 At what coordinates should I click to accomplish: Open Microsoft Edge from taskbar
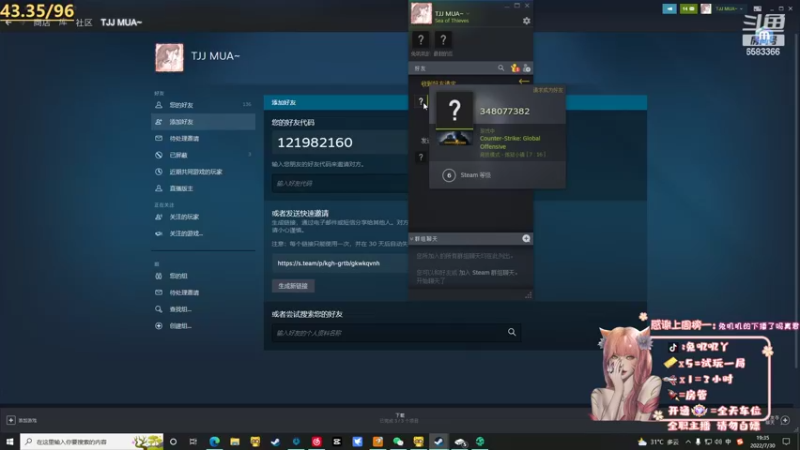[x=214, y=441]
